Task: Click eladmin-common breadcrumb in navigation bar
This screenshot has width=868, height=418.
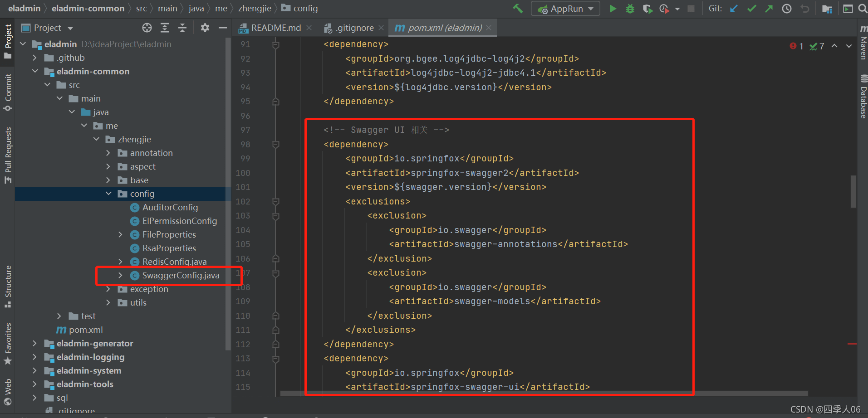Action: [x=88, y=9]
